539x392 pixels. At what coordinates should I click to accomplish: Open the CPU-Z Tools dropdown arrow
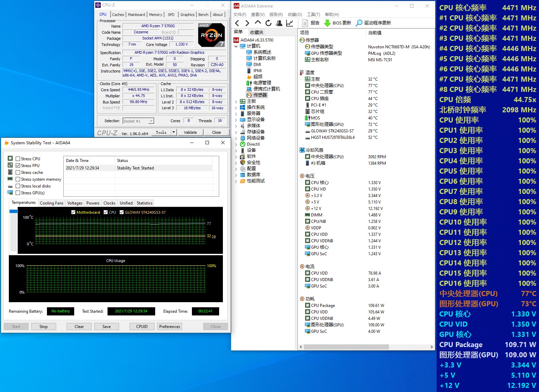[174, 132]
